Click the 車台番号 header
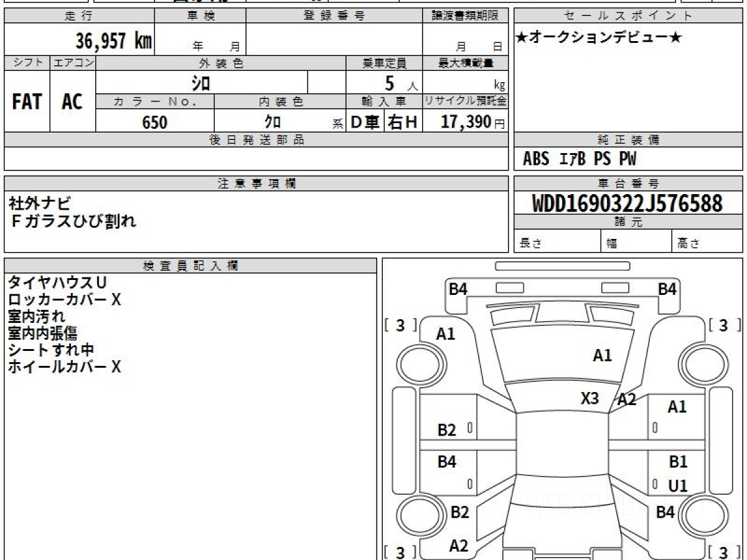The image size is (747, 560). click(629, 184)
